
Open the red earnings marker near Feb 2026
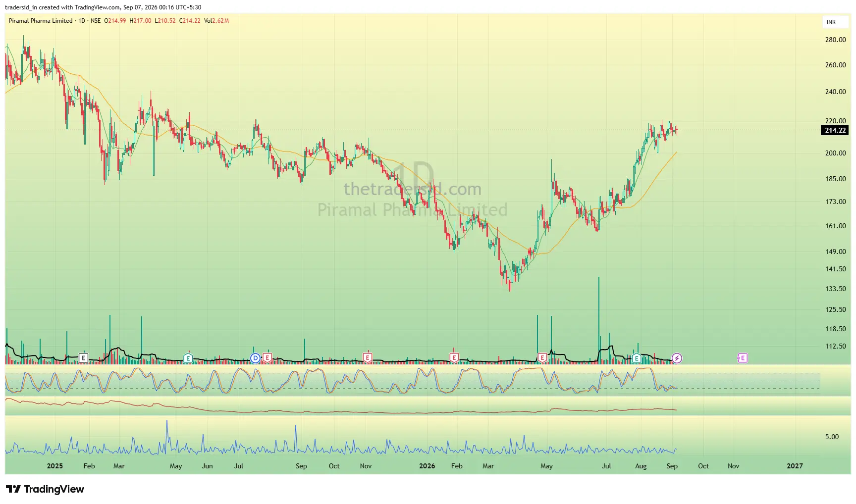tap(454, 357)
